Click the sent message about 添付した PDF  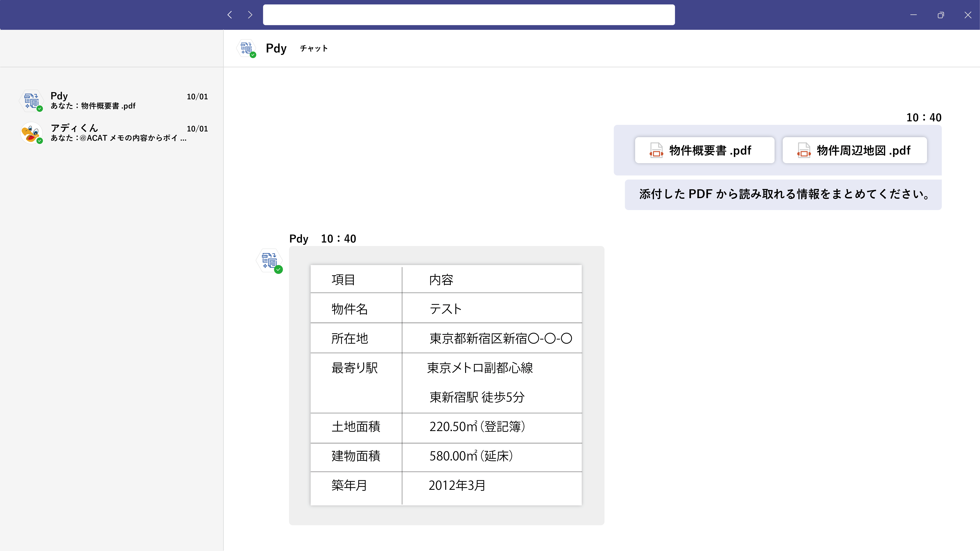(783, 194)
